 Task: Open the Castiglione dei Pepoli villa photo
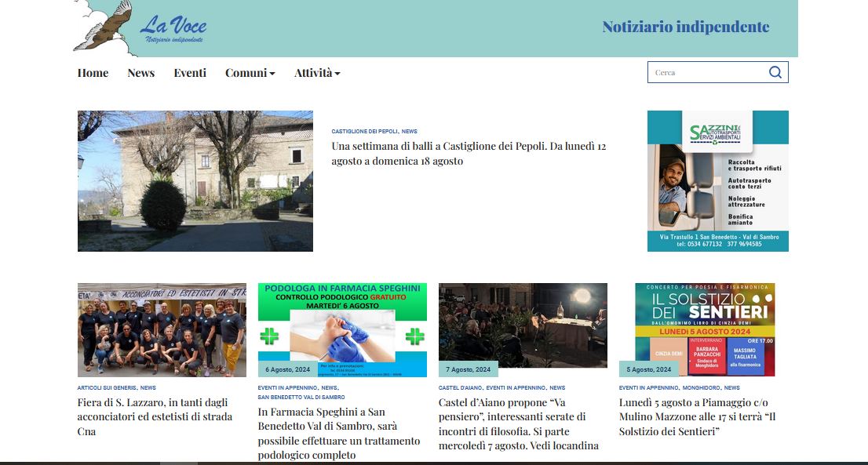pyautogui.click(x=195, y=180)
